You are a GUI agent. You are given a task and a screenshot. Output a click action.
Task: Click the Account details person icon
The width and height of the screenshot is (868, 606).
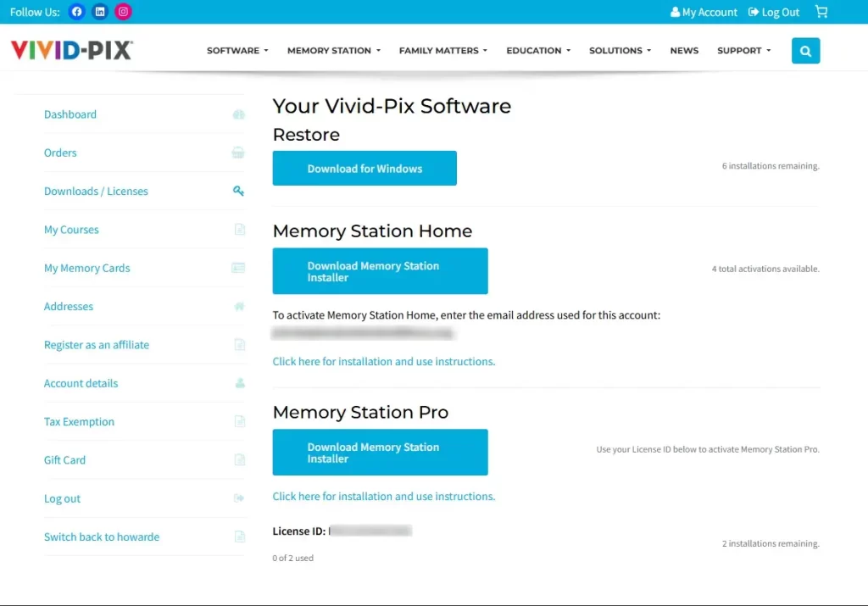(240, 383)
